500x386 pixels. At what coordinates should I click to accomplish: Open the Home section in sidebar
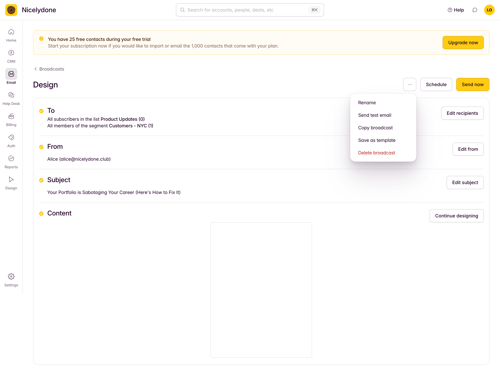click(x=11, y=35)
